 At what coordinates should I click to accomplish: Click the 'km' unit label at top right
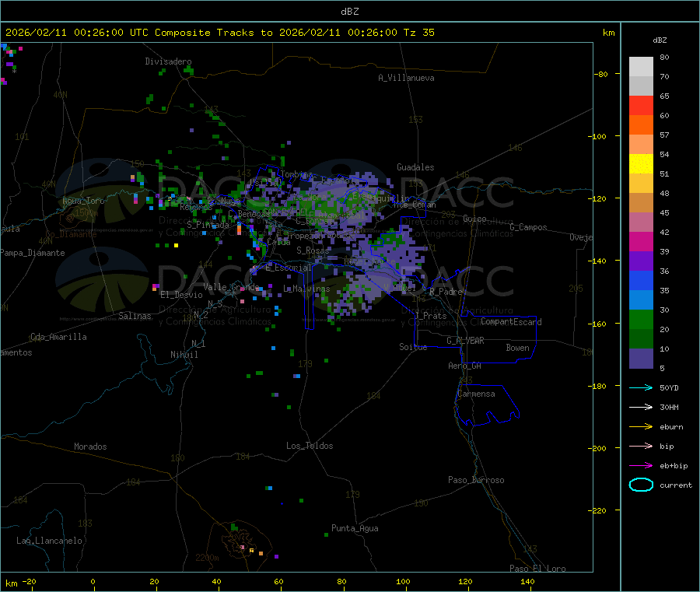(608, 33)
